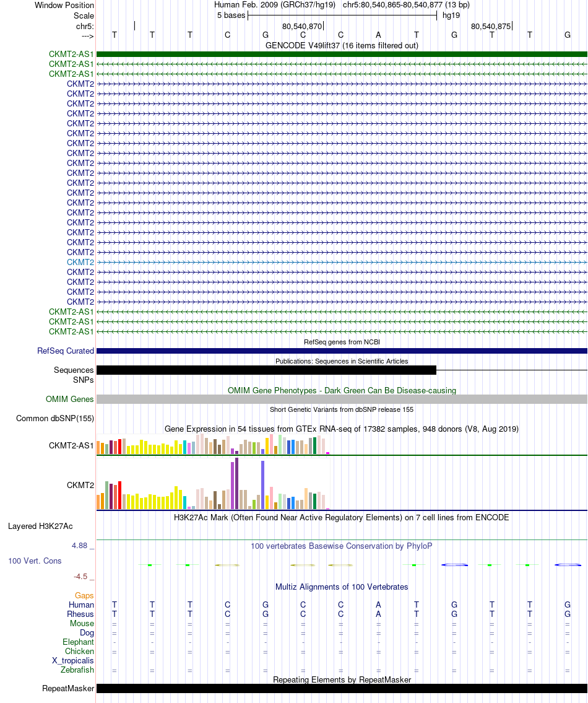The width and height of the screenshot is (588, 703).
Task: Click the Rhesus alignment row label
Action: (x=80, y=614)
